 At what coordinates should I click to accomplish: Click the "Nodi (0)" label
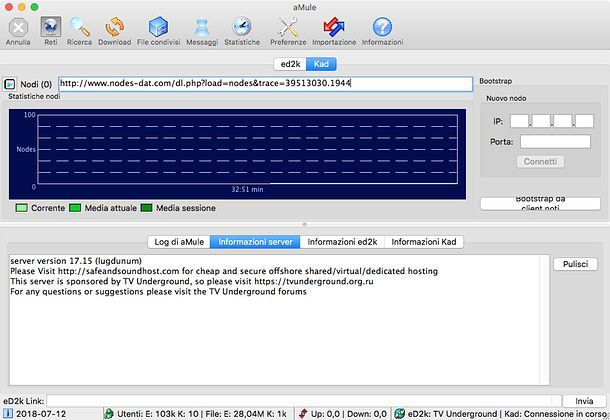point(36,84)
